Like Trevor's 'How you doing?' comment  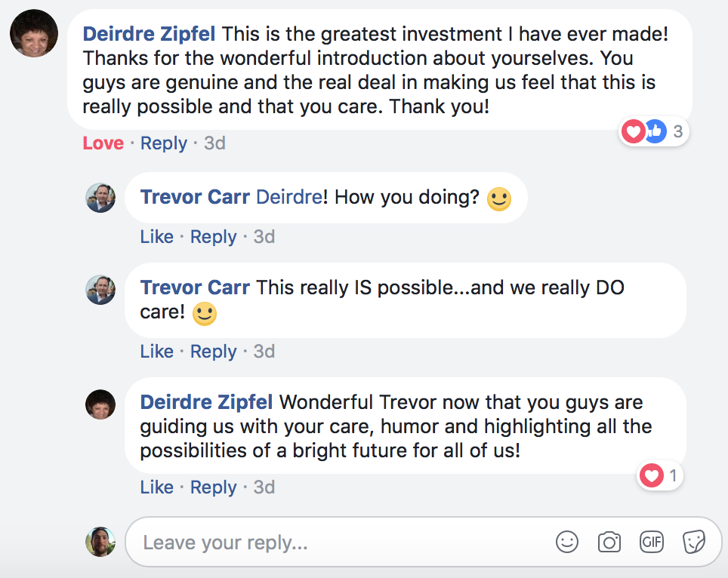pyautogui.click(x=156, y=237)
